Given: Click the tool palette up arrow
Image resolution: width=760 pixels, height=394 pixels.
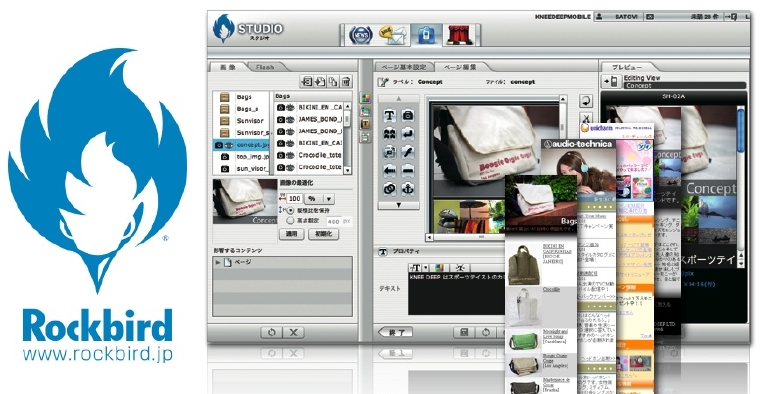Looking at the screenshot, I should point(399,98).
